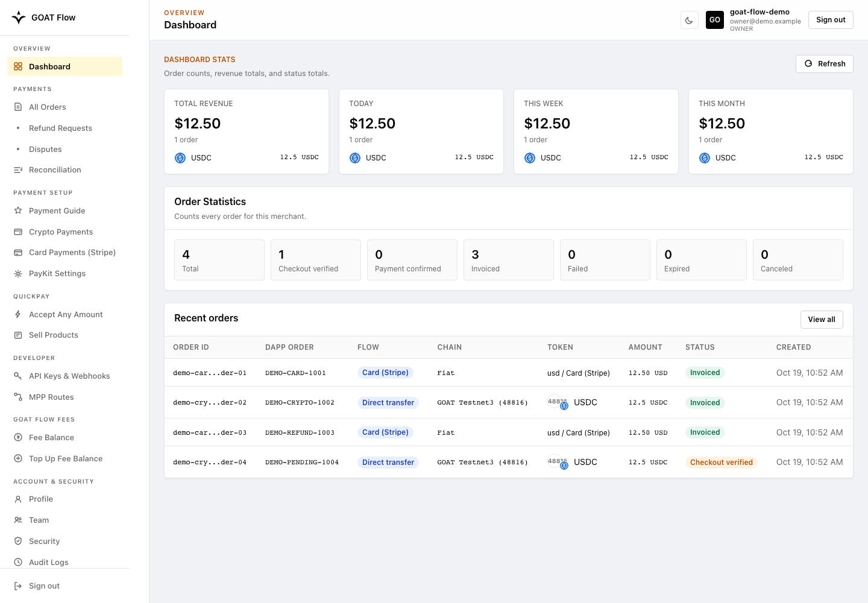Click DEMO-REFUND-1003 dapp order cell
This screenshot has height=603, width=868.
point(300,432)
